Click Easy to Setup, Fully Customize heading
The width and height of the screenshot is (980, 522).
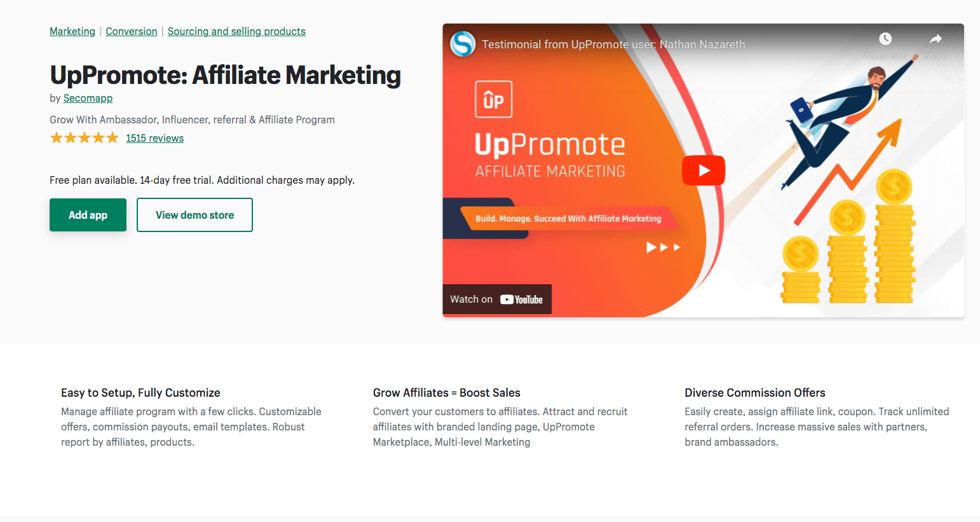pos(140,393)
